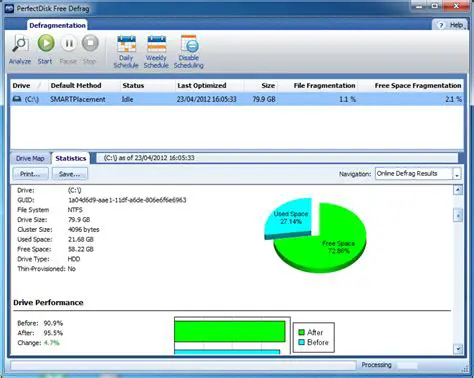The image size is (474, 378).
Task: Click the 1.1 % file fragmentation cell
Action: click(348, 99)
